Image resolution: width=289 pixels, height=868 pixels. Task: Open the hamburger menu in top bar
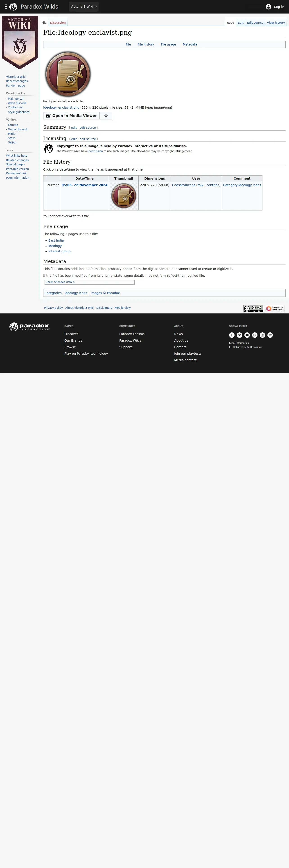pos(6,7)
